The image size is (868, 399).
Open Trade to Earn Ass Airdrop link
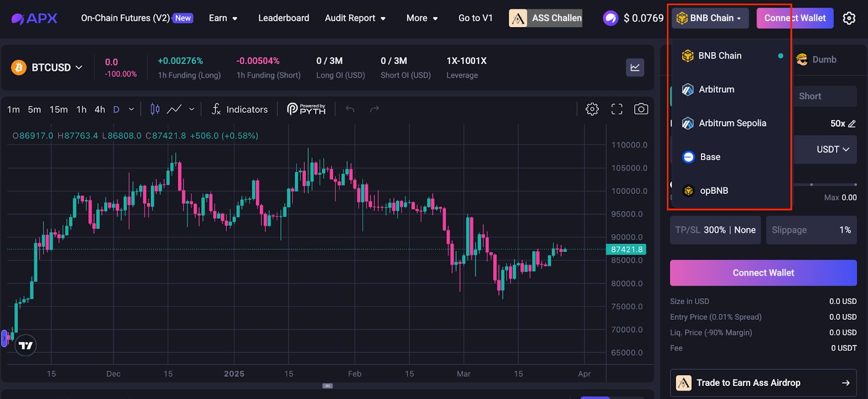pyautogui.click(x=763, y=383)
